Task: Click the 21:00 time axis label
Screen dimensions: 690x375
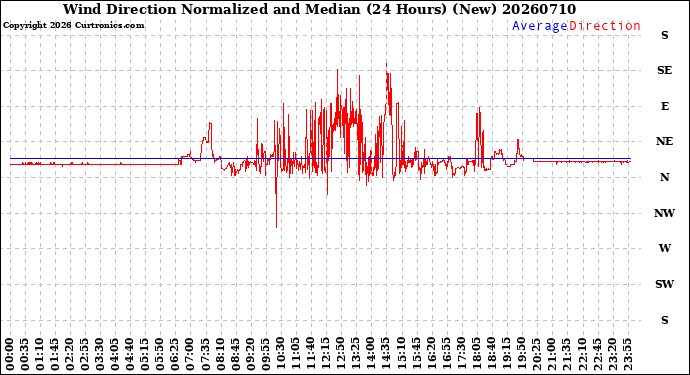Action: (552, 355)
